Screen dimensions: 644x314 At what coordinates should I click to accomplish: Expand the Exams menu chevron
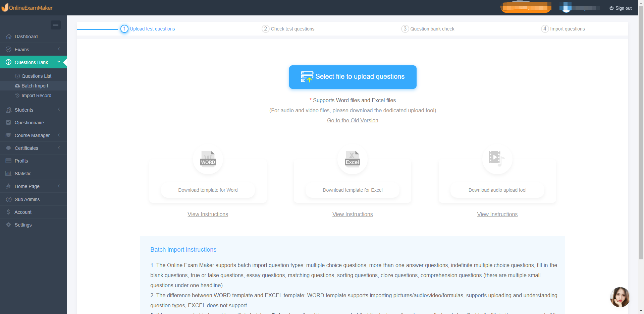point(59,49)
